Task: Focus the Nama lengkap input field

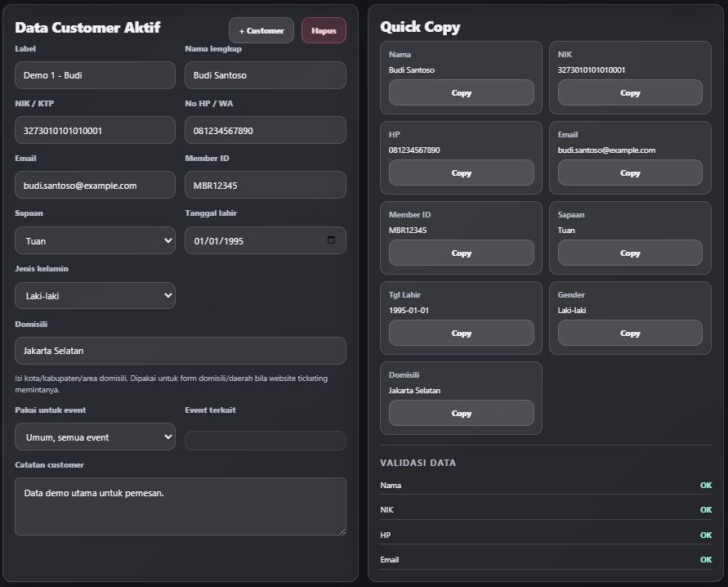Action: click(265, 75)
